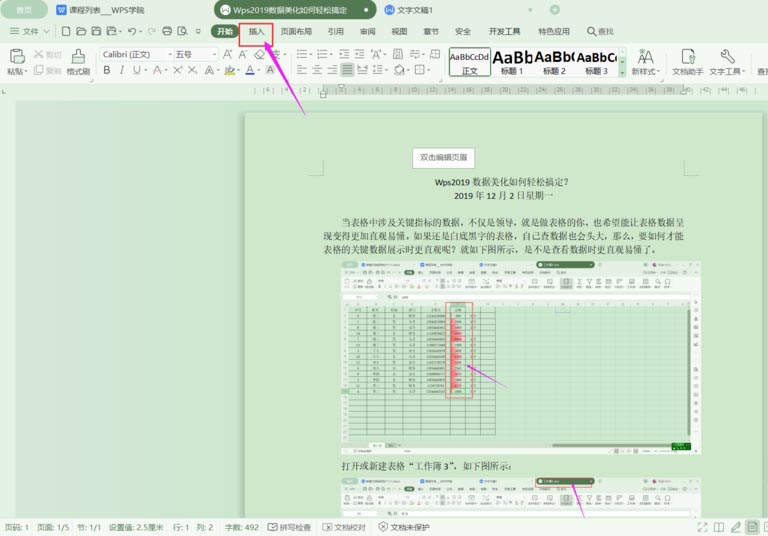The height and width of the screenshot is (536, 768).
Task: Open the Insert (插入) ribbon tab
Action: click(256, 31)
